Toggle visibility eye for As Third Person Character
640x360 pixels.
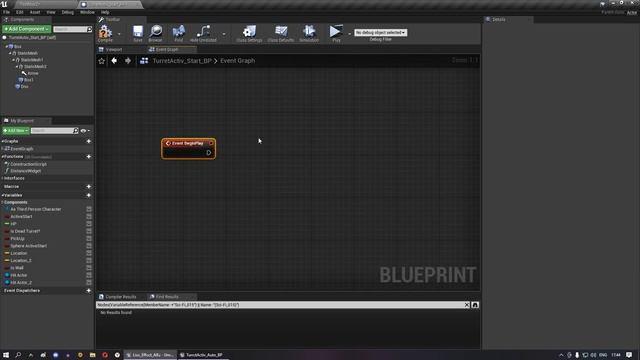pos(89,209)
